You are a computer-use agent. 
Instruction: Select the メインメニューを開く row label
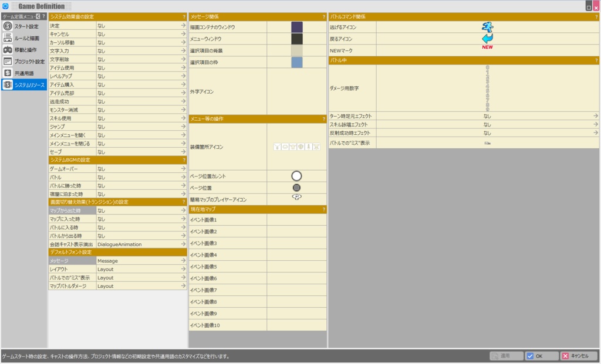point(68,135)
